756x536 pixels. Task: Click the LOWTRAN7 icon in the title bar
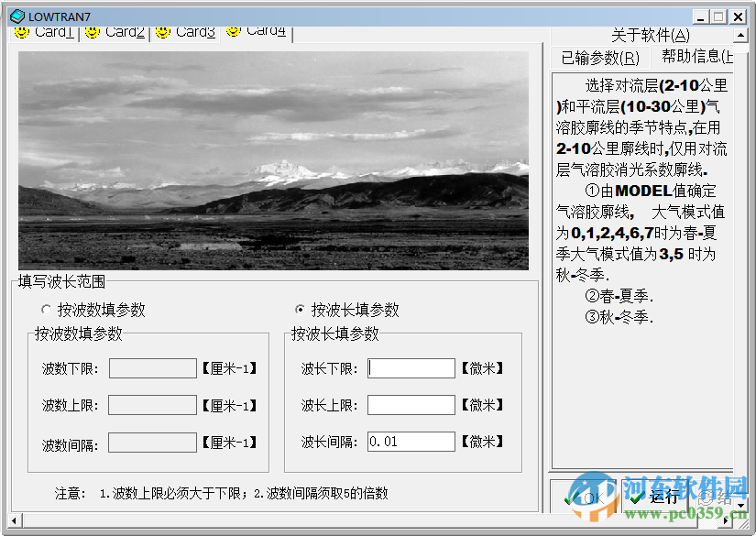16,16
